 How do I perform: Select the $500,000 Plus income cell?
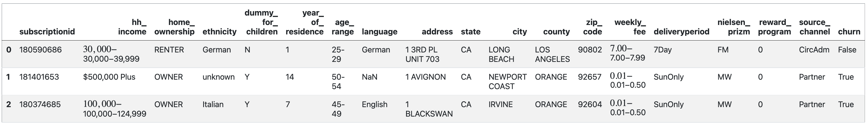(x=109, y=77)
